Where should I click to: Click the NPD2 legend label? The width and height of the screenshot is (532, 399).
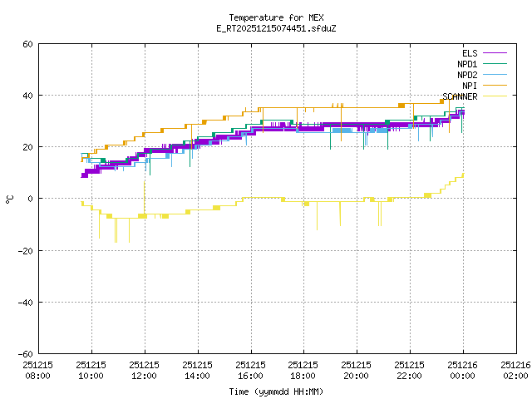click(467, 75)
